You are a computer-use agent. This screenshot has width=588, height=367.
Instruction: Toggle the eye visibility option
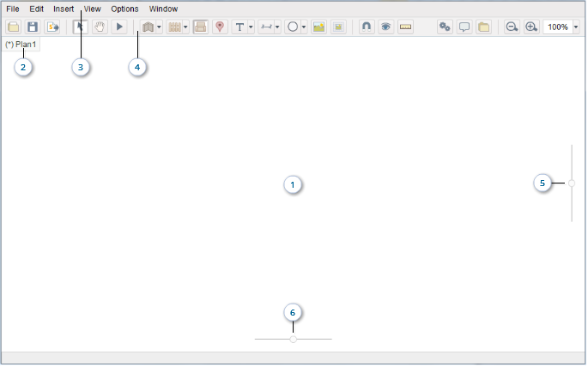(386, 27)
